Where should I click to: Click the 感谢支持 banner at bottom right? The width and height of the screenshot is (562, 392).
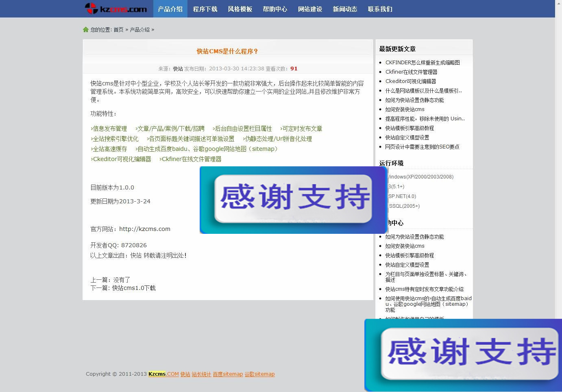click(463, 355)
